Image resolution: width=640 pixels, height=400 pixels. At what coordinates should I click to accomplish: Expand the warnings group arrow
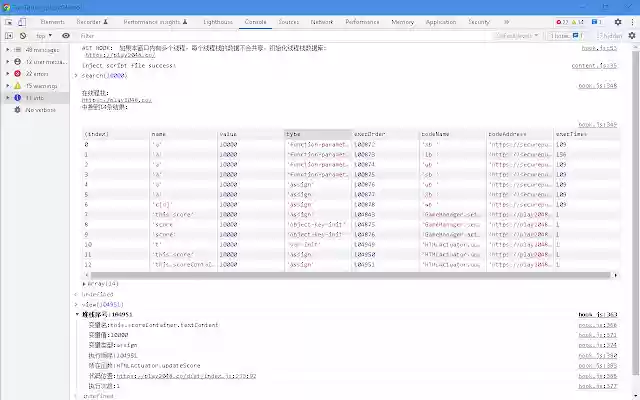8,86
